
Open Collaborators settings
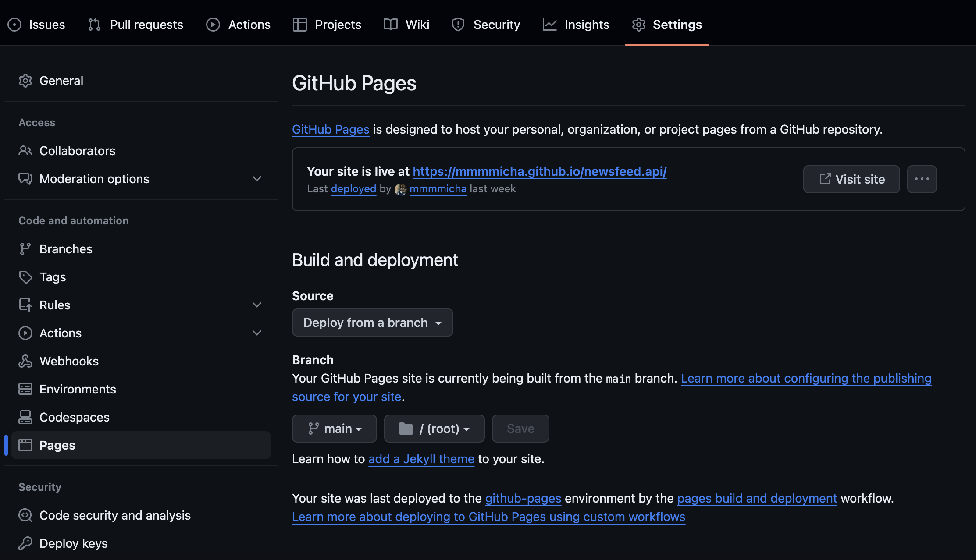pyautogui.click(x=141, y=151)
